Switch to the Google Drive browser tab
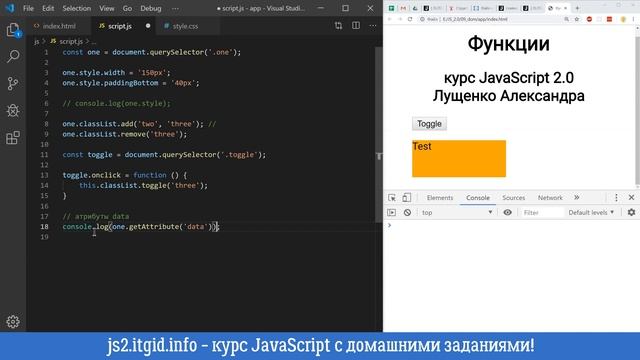The image size is (640, 360). click(x=415, y=8)
